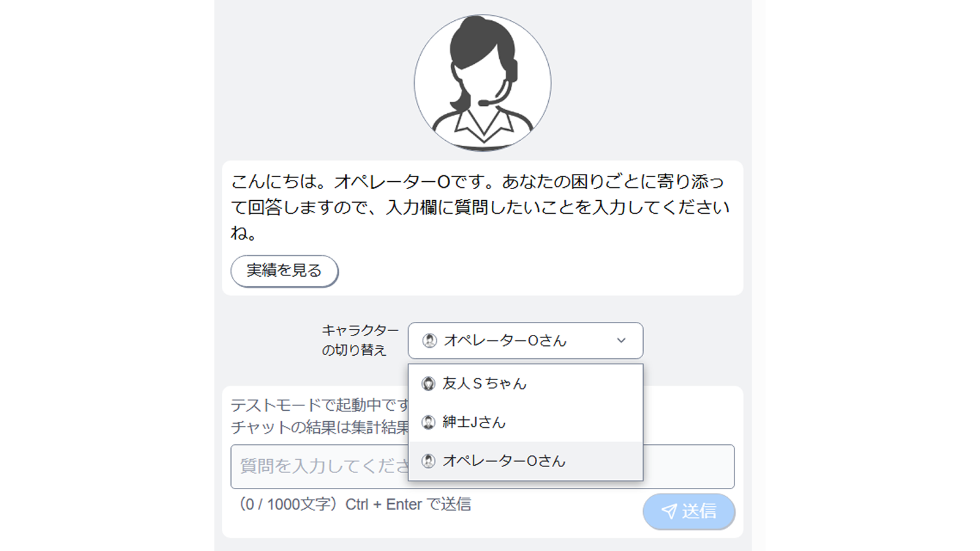Click the Ctrl + Enter で送信 hint text

point(408,504)
